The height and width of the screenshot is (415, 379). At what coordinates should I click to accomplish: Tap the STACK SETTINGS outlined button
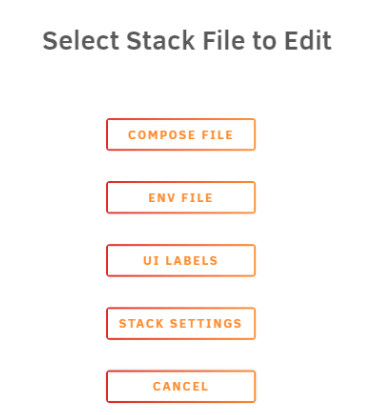(181, 323)
